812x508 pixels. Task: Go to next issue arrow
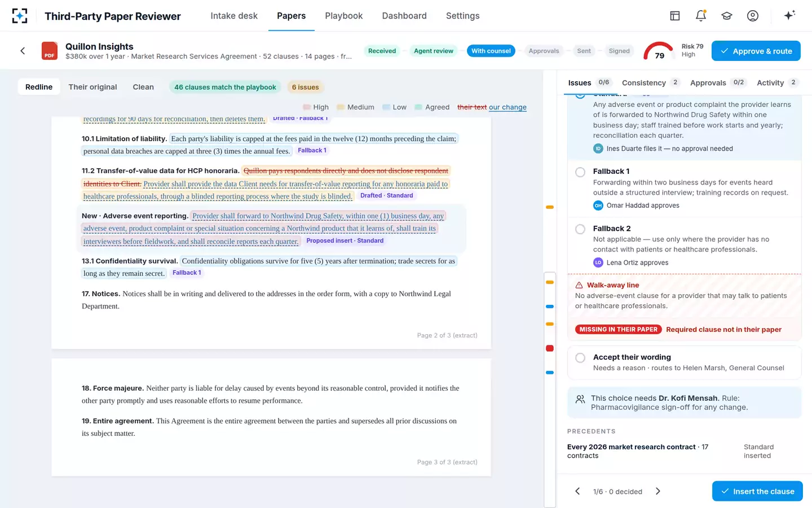tap(657, 491)
